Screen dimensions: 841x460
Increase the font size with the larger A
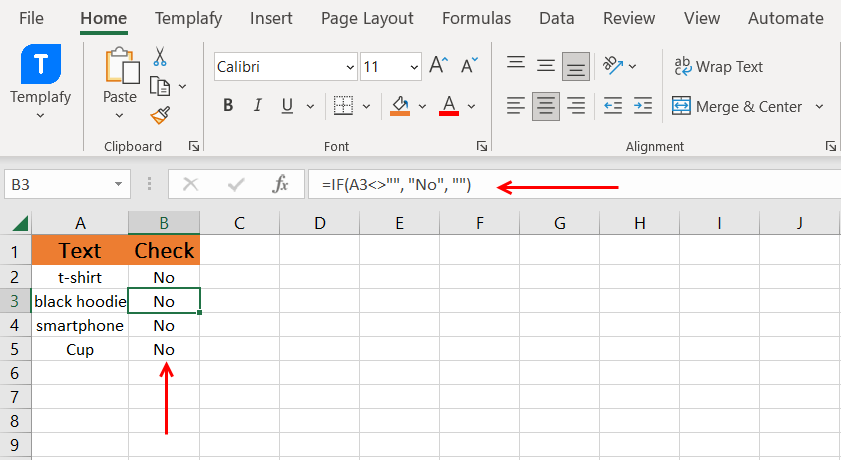point(438,66)
